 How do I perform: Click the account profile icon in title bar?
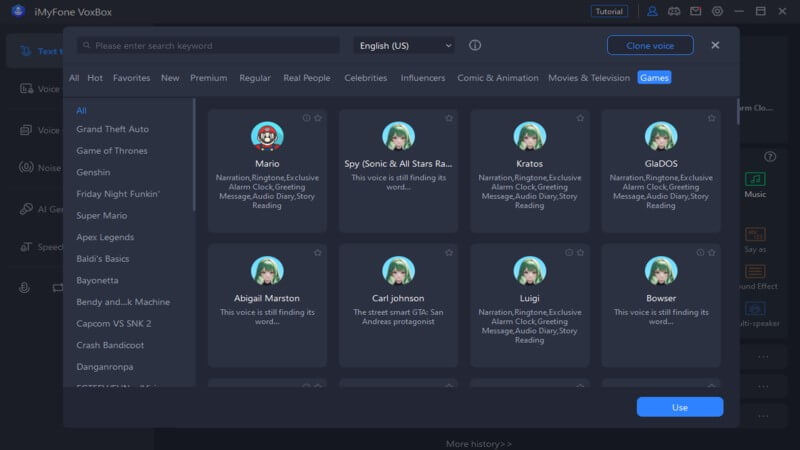point(652,11)
